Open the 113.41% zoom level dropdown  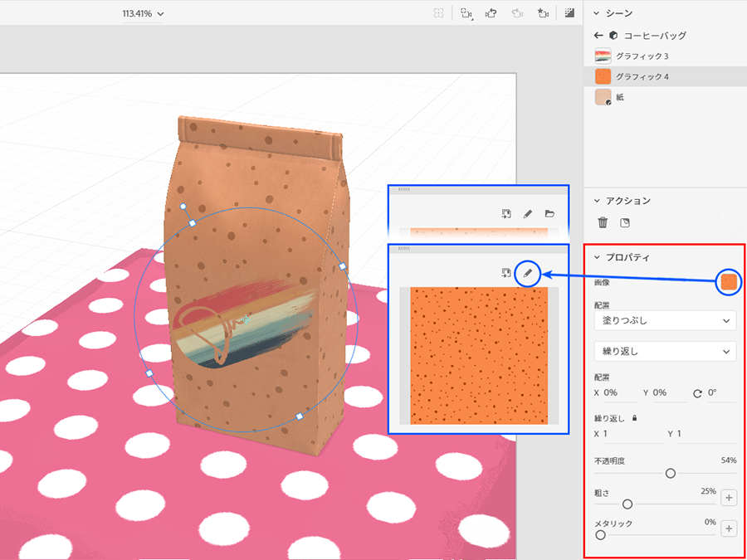[143, 13]
